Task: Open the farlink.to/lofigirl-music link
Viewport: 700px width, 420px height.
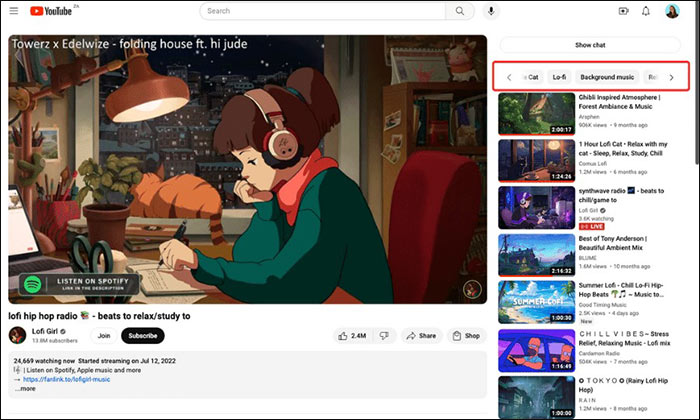Action: (x=67, y=379)
